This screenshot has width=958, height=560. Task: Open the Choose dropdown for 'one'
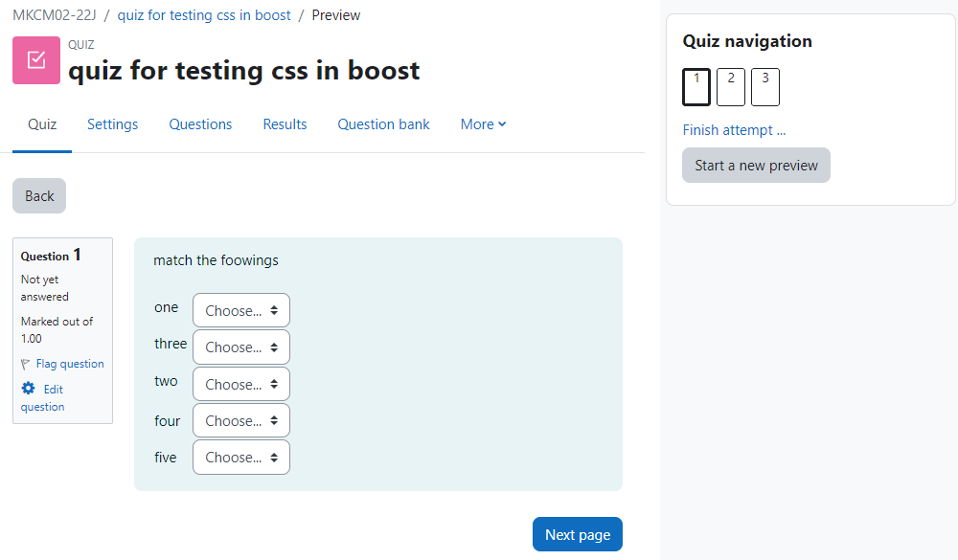pos(241,310)
